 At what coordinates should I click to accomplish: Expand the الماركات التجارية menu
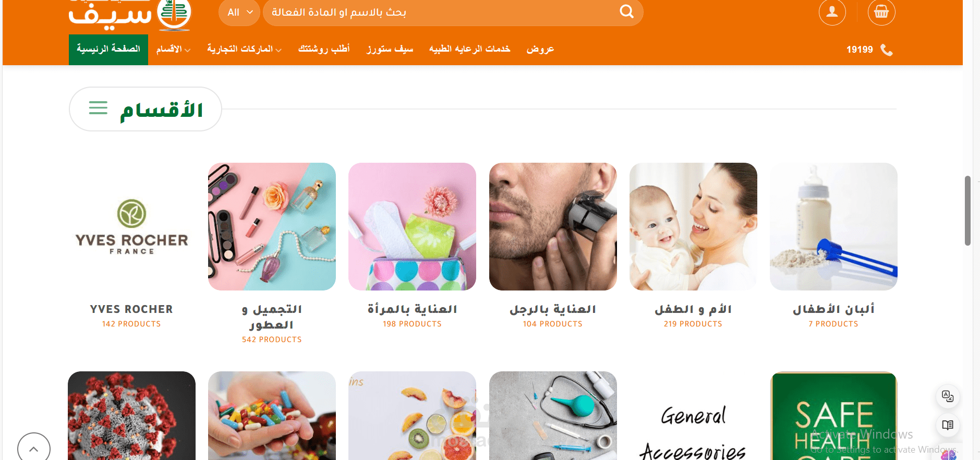244,49
